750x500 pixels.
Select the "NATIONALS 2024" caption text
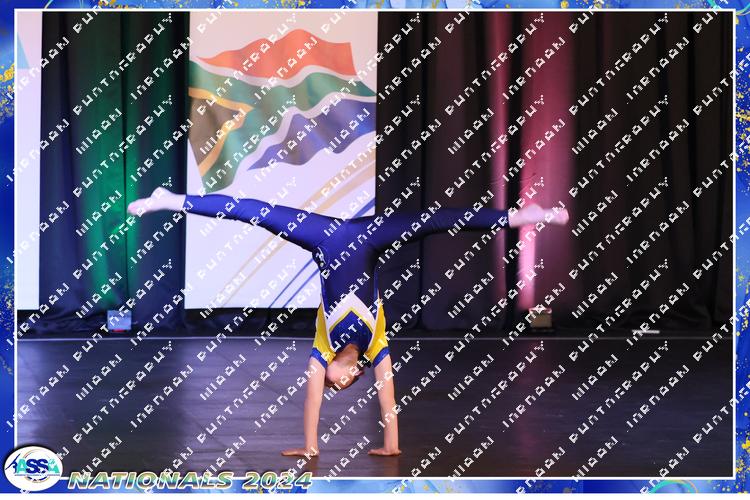190,480
